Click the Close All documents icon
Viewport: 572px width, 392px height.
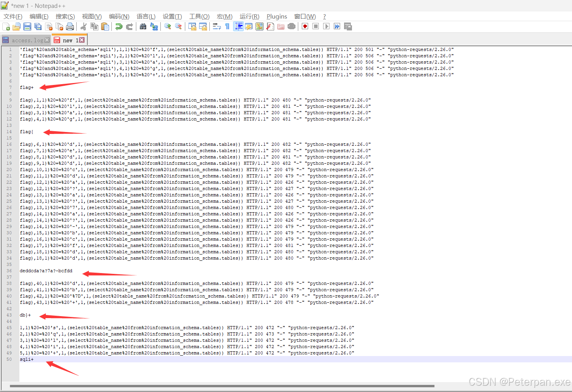tap(60, 26)
